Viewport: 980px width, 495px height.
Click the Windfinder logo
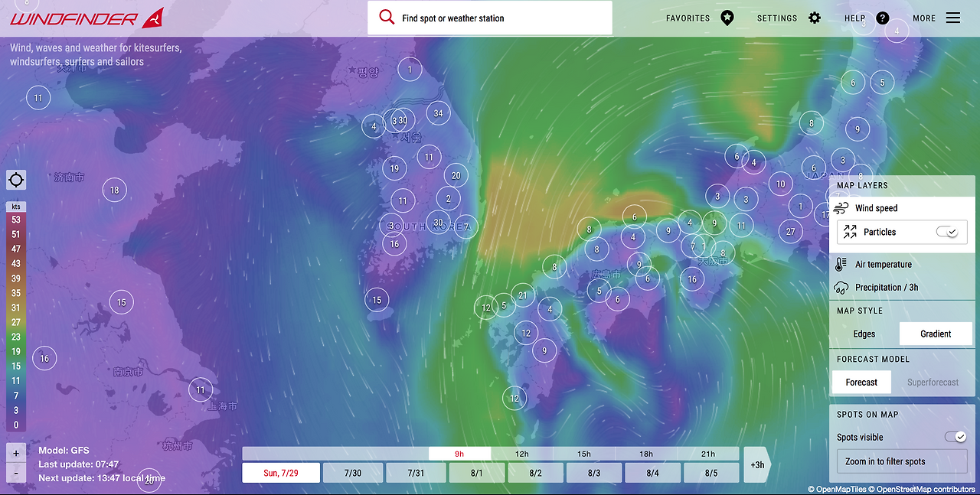[x=73, y=17]
